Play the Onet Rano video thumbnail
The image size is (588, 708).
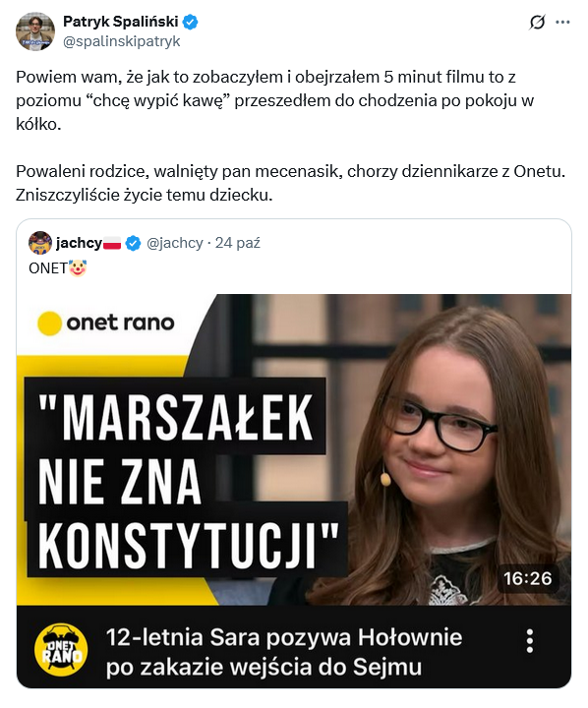tap(294, 449)
